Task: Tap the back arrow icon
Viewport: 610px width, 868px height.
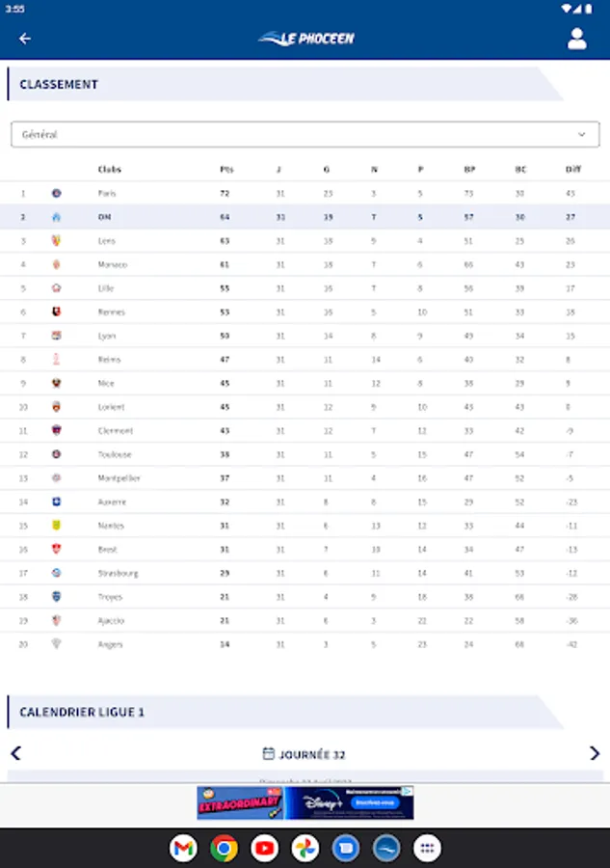Action: click(x=25, y=39)
